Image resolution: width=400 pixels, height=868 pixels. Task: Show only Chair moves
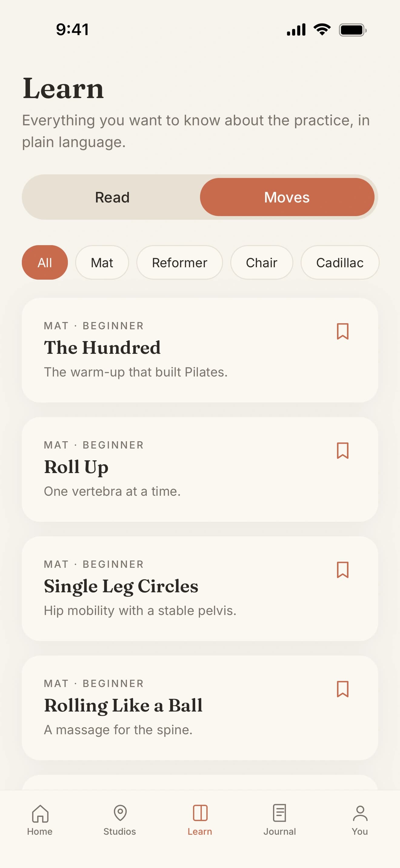[x=262, y=262]
